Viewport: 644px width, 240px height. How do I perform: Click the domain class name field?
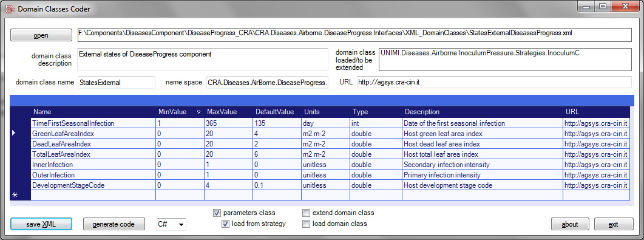pos(116,82)
